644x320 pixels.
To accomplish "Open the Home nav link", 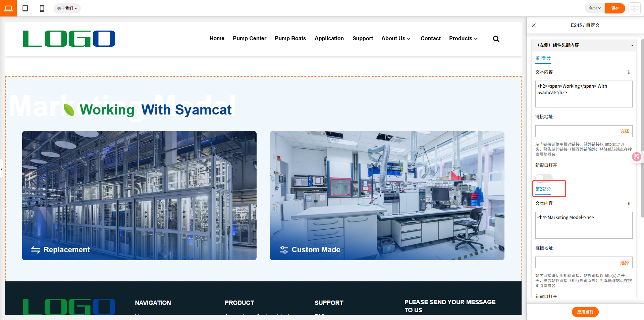I will [x=217, y=39].
